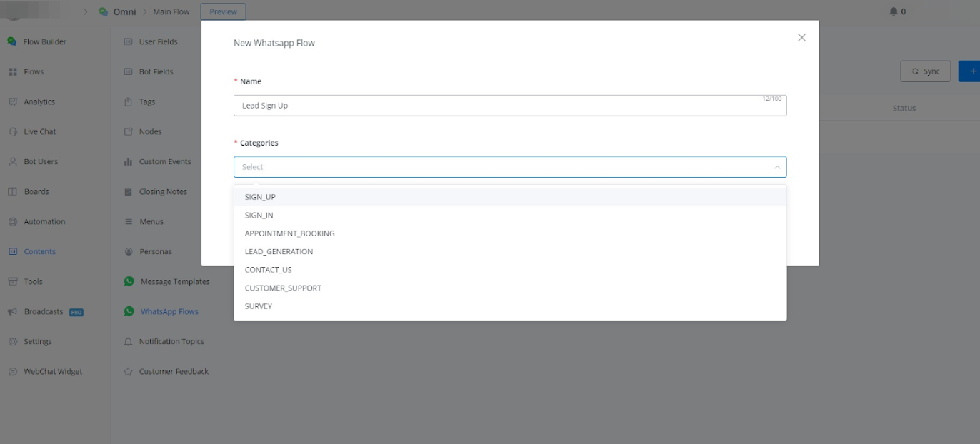The height and width of the screenshot is (444, 980).
Task: Open the Custom Events menu item
Action: coord(164,162)
